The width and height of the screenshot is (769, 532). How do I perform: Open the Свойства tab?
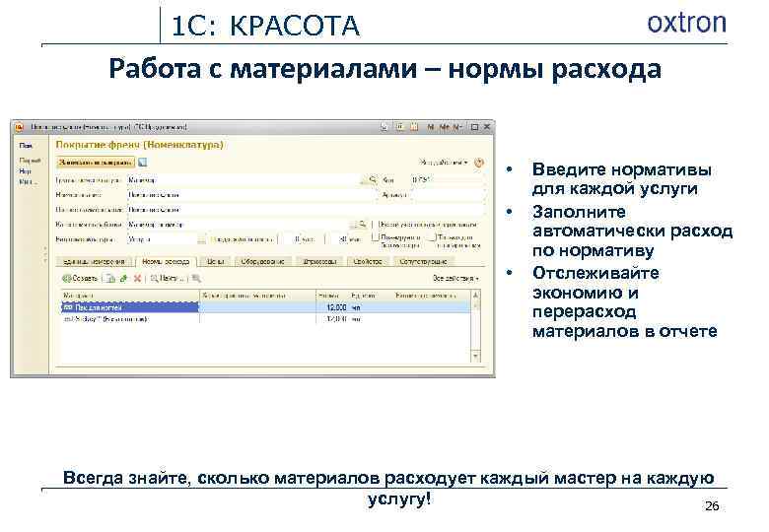pyautogui.click(x=368, y=262)
